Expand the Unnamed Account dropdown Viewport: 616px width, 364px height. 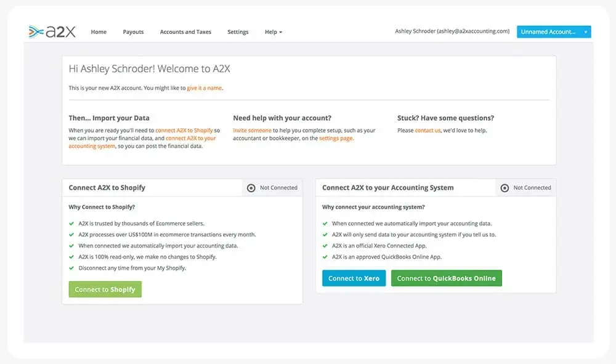pyautogui.click(x=554, y=32)
